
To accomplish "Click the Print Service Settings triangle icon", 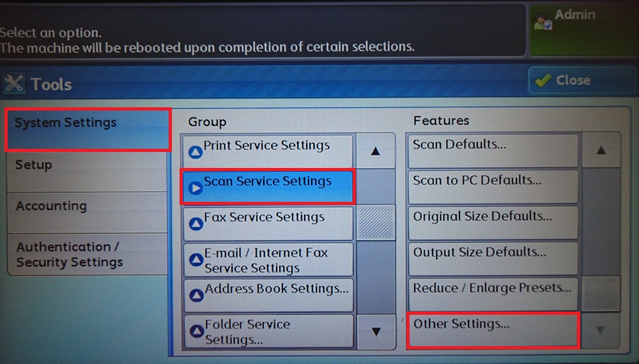I will [195, 151].
